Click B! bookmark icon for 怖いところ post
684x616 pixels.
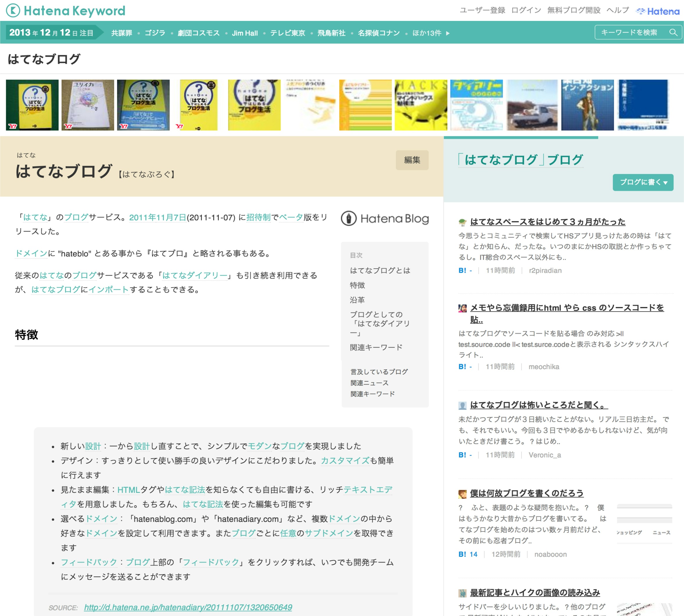(x=462, y=455)
